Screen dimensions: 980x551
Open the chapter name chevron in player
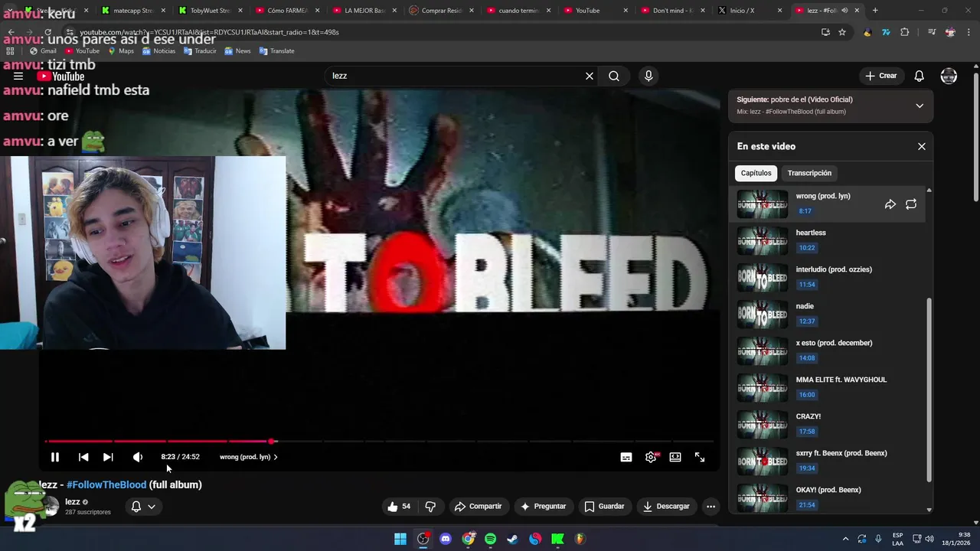[276, 457]
